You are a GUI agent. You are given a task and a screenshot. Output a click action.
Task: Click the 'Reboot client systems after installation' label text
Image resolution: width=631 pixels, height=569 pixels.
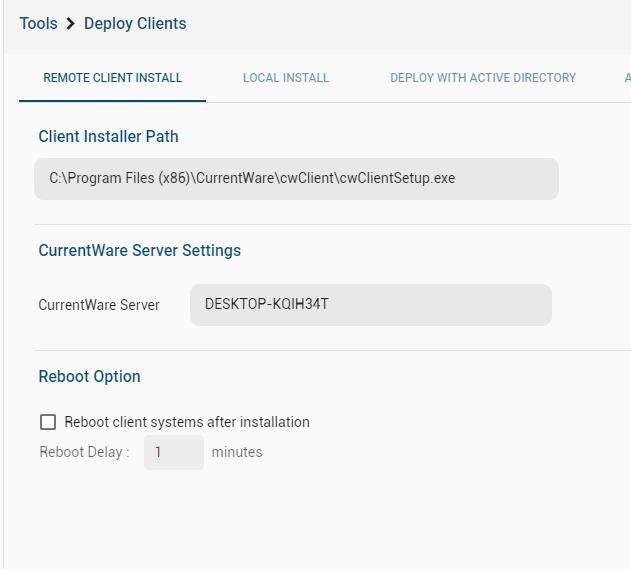pyautogui.click(x=187, y=422)
